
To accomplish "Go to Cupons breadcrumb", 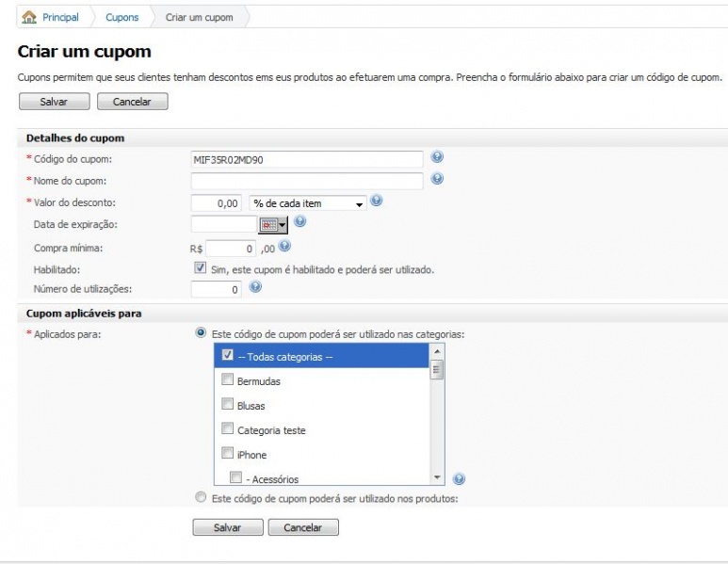I will [x=122, y=18].
